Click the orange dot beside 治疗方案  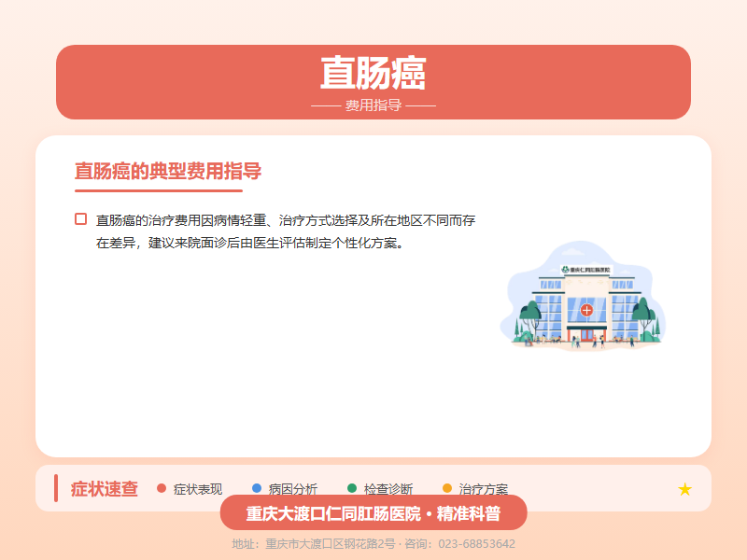coord(447,488)
